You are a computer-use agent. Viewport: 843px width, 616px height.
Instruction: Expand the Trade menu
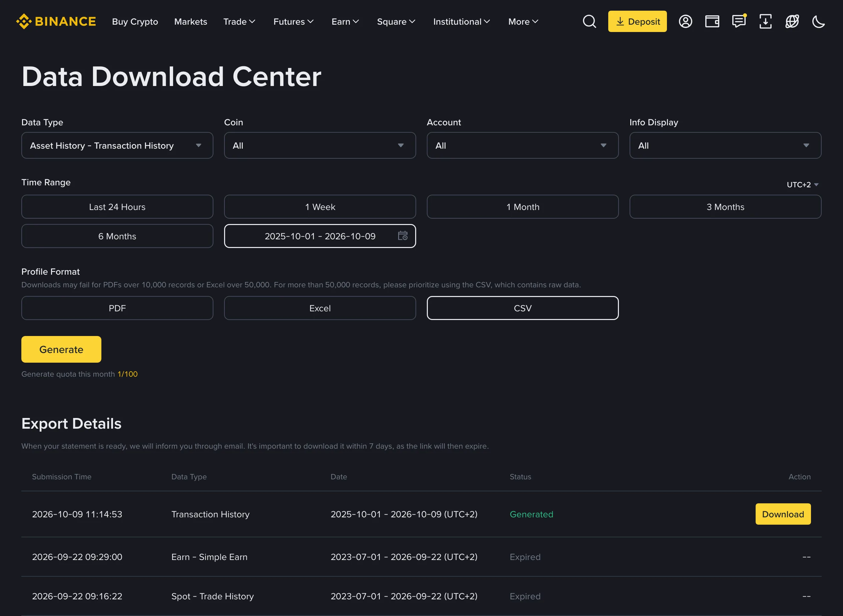click(x=239, y=22)
